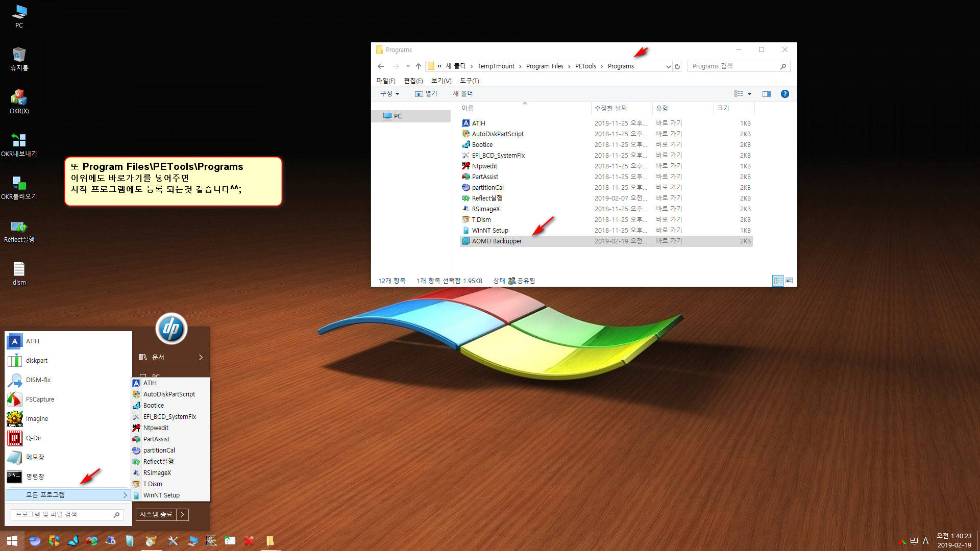
Task: Open the Recycle Bin (휴지통) desktop icon
Action: pyautogui.click(x=19, y=59)
